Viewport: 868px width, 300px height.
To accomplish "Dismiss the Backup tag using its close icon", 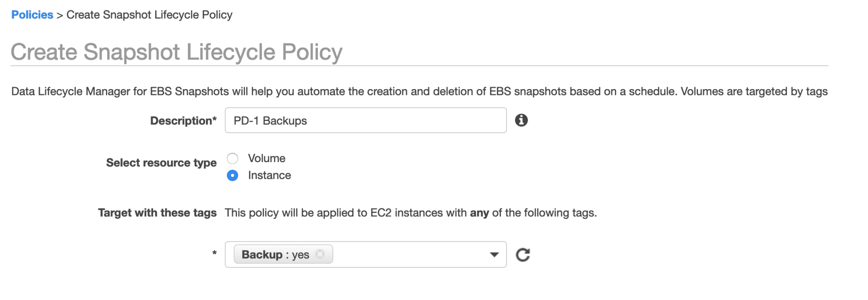I will tap(321, 254).
